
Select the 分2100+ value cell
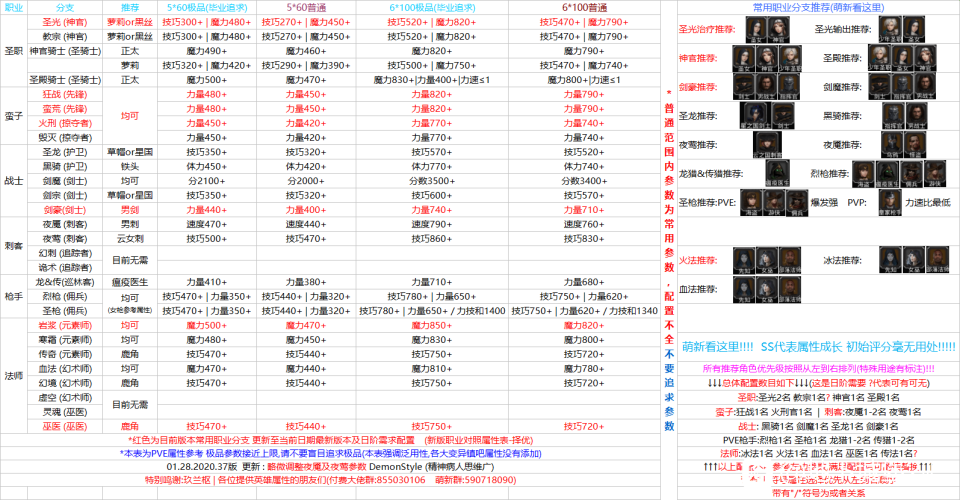pos(207,181)
